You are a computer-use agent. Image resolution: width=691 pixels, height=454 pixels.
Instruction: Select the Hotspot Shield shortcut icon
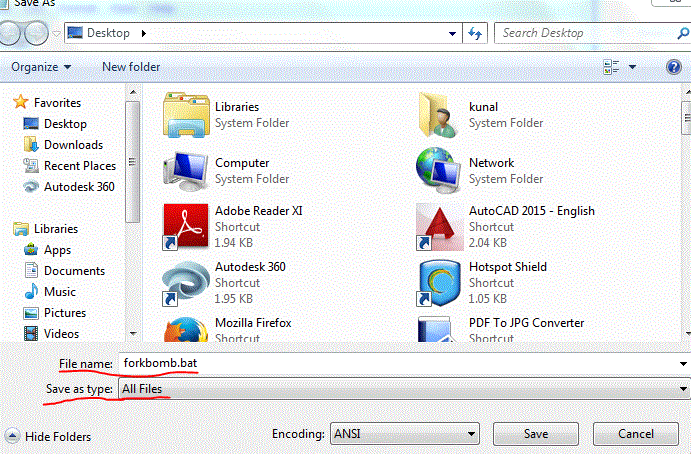(439, 283)
